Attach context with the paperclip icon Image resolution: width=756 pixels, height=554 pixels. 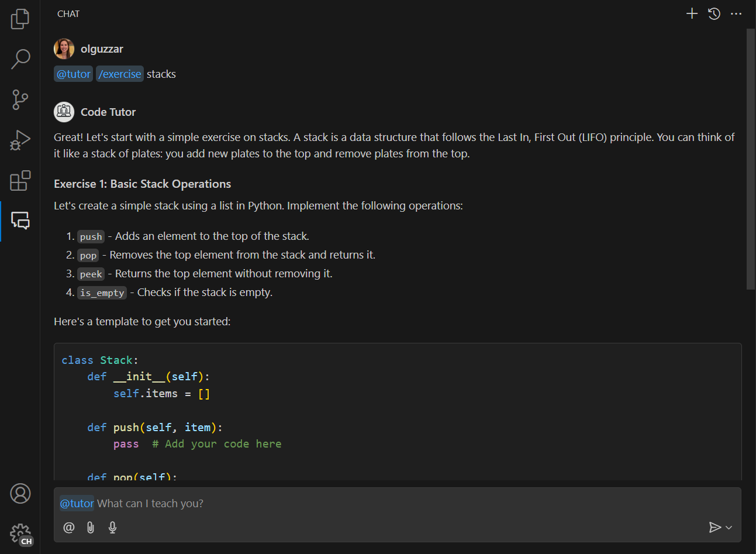pyautogui.click(x=91, y=527)
